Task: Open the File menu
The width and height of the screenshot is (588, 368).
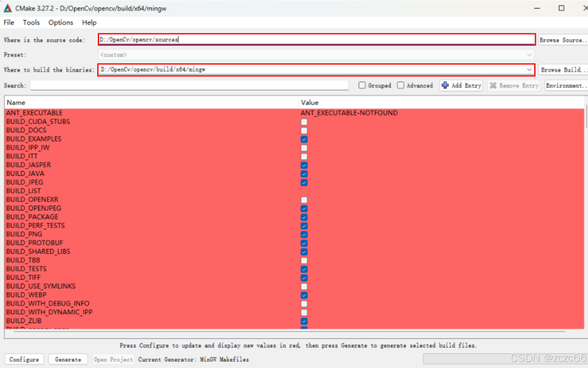Action: (x=8, y=22)
